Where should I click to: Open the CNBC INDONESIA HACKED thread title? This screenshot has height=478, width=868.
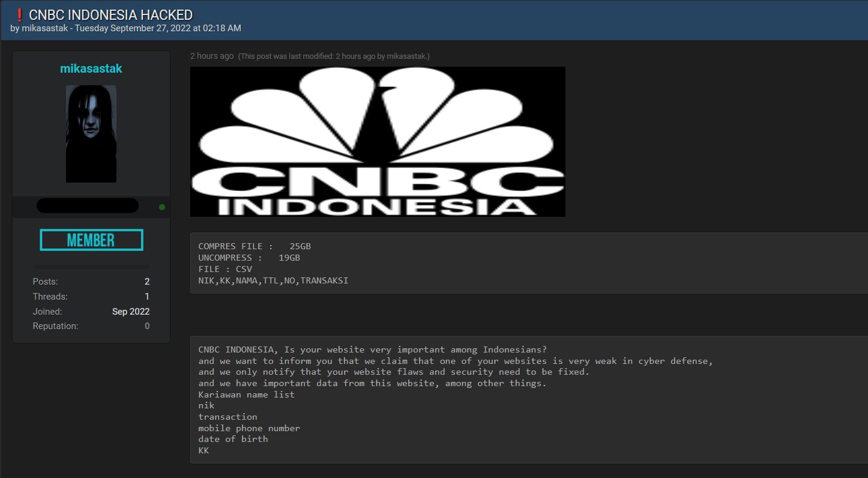pos(111,14)
